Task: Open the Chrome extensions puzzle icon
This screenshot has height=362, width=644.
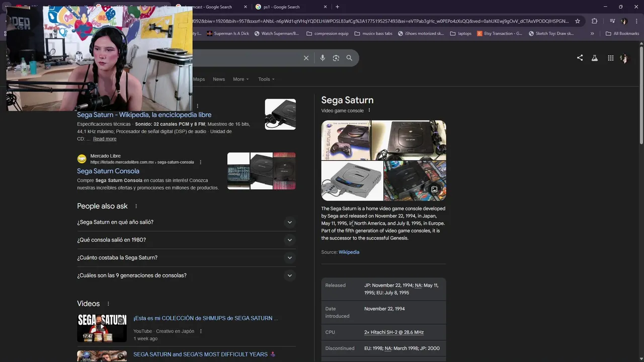Action: (x=595, y=21)
